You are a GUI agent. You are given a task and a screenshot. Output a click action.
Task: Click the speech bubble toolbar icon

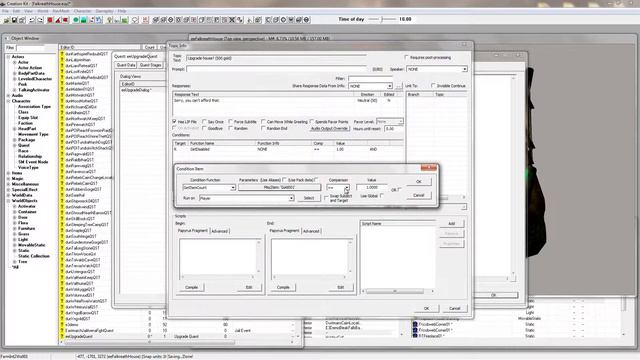(x=135, y=20)
